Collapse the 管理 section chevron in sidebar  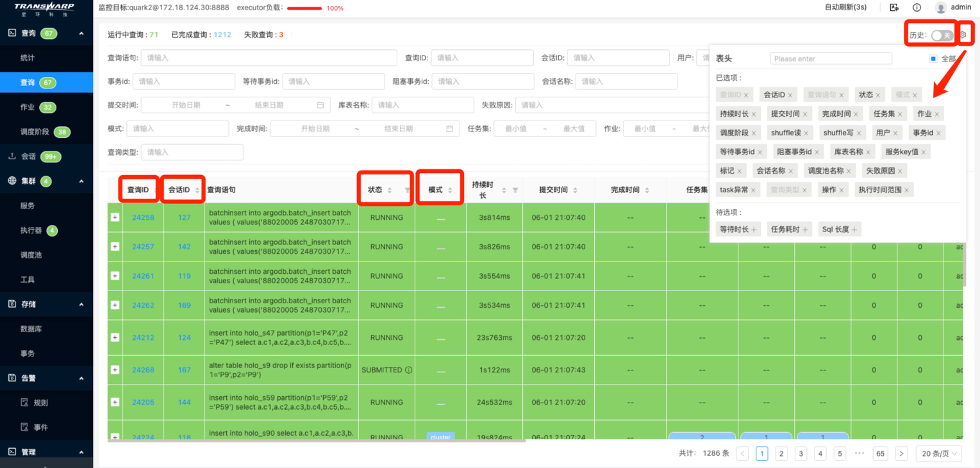coord(81,452)
